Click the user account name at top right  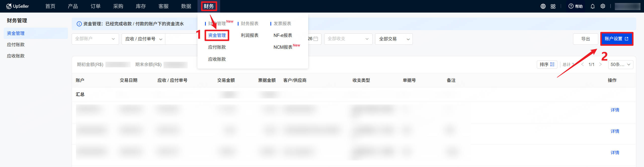point(627,6)
